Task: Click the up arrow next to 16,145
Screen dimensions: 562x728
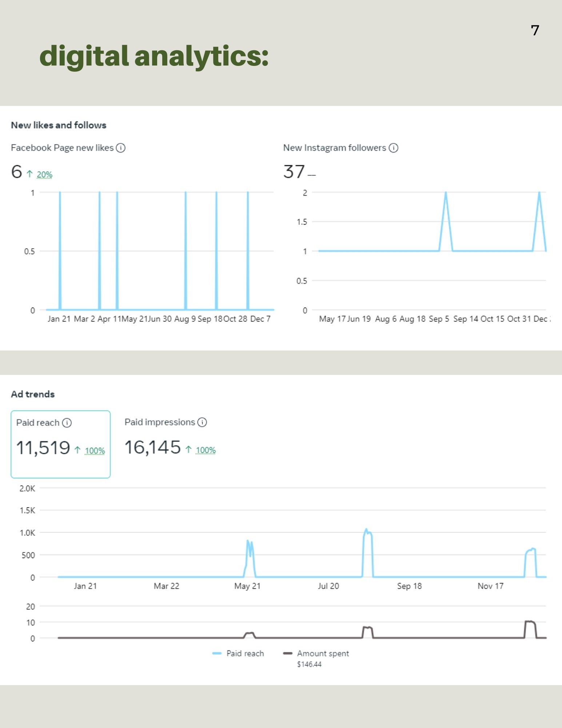Action: click(188, 450)
